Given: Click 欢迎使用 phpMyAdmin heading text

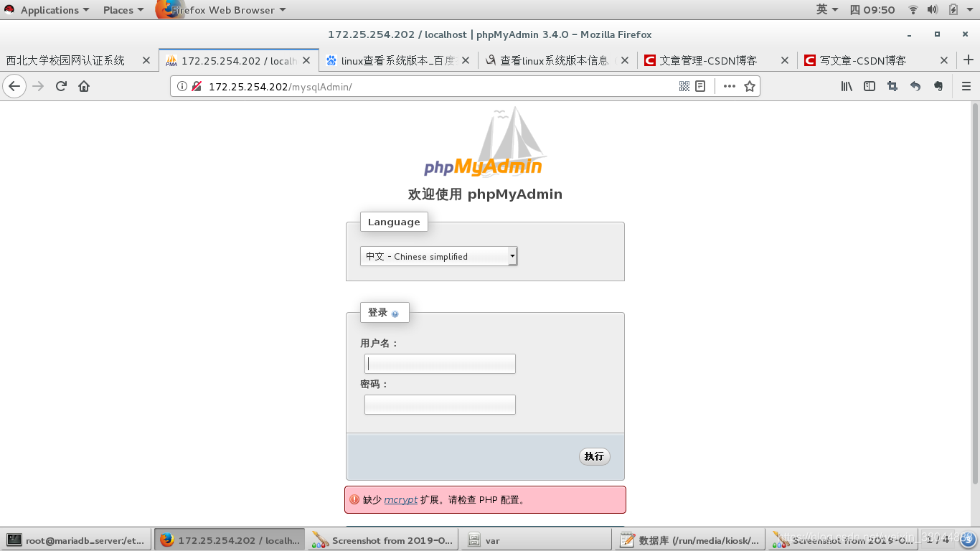Looking at the screenshot, I should (485, 194).
